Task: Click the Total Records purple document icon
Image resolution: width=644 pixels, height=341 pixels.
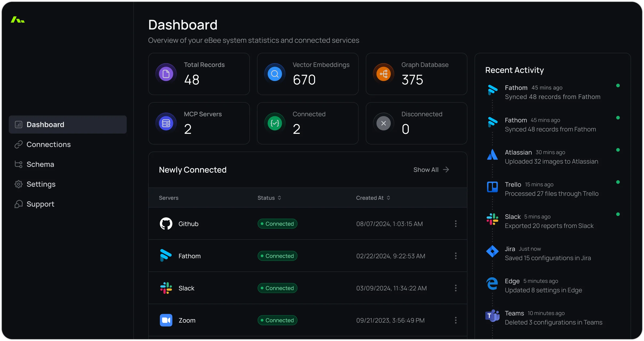Action: (166, 74)
